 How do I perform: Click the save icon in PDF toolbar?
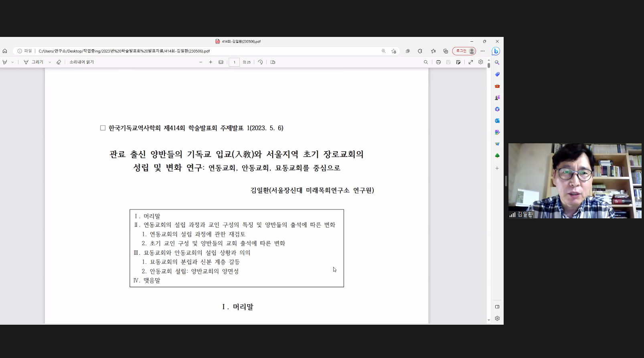[448, 62]
